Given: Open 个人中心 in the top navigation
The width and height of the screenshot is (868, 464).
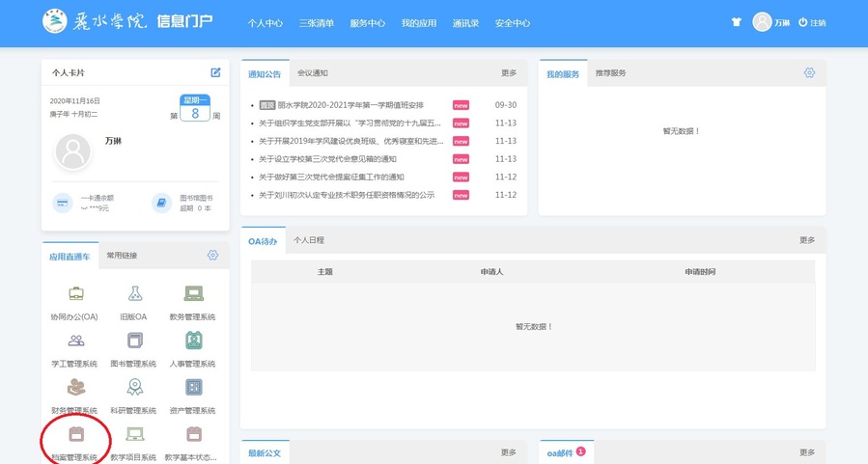Looking at the screenshot, I should coord(266,23).
